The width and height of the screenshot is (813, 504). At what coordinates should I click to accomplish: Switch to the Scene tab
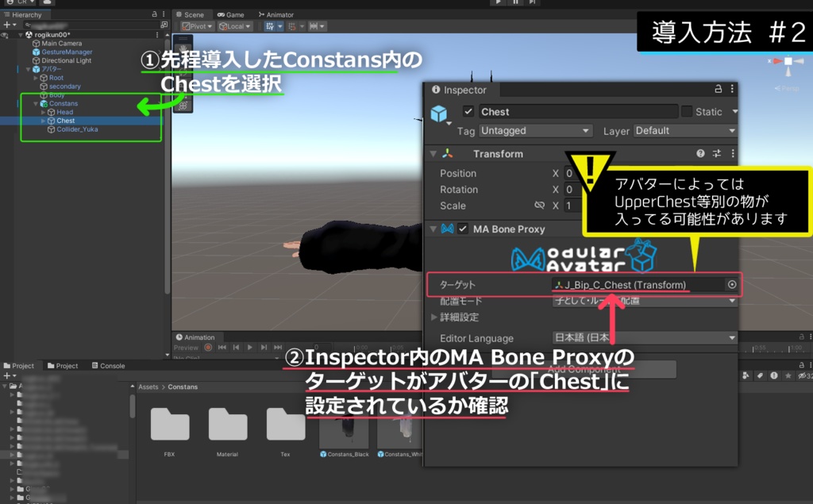(x=190, y=14)
